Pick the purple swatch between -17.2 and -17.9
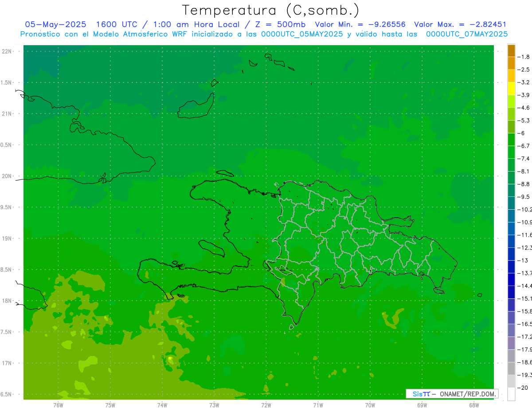The image size is (532, 411). tap(511, 343)
